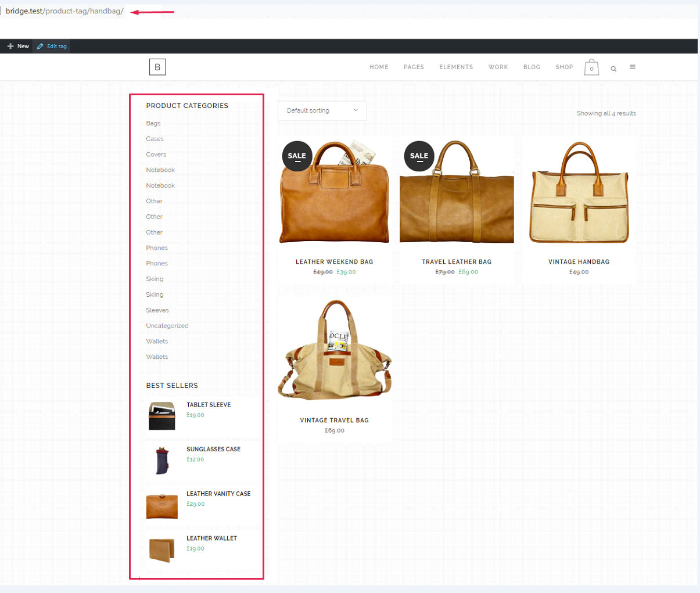Open the Leather Wallet best seller link
This screenshot has height=593, width=700.
point(211,538)
